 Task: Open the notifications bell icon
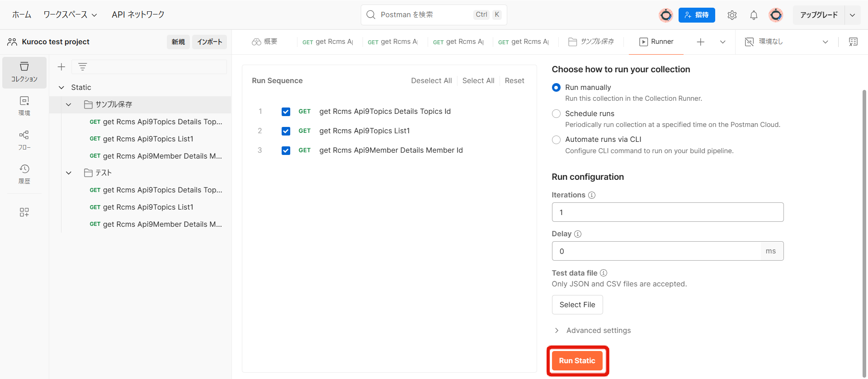754,15
